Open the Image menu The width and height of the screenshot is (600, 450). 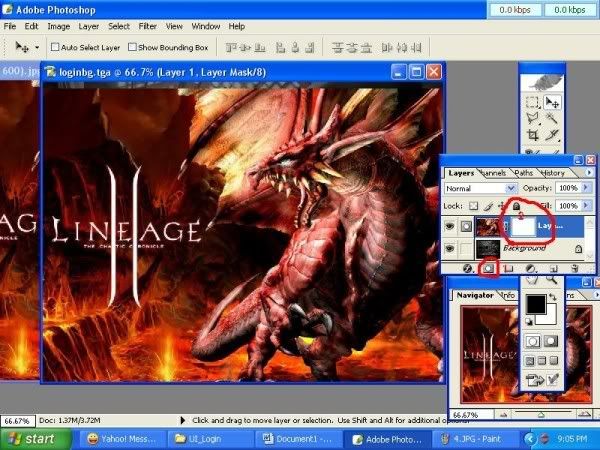(x=59, y=26)
